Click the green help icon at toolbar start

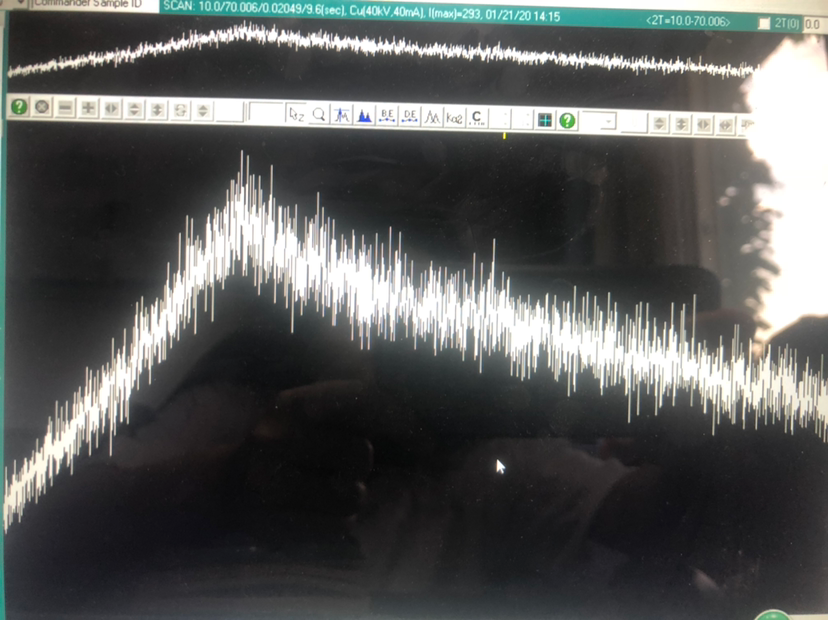tap(19, 108)
